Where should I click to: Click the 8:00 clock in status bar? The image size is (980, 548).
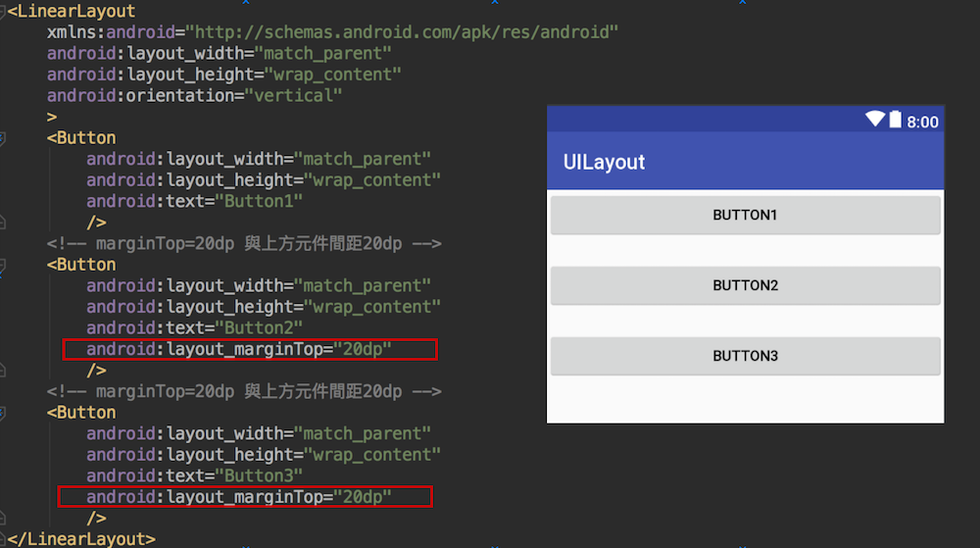(x=922, y=122)
